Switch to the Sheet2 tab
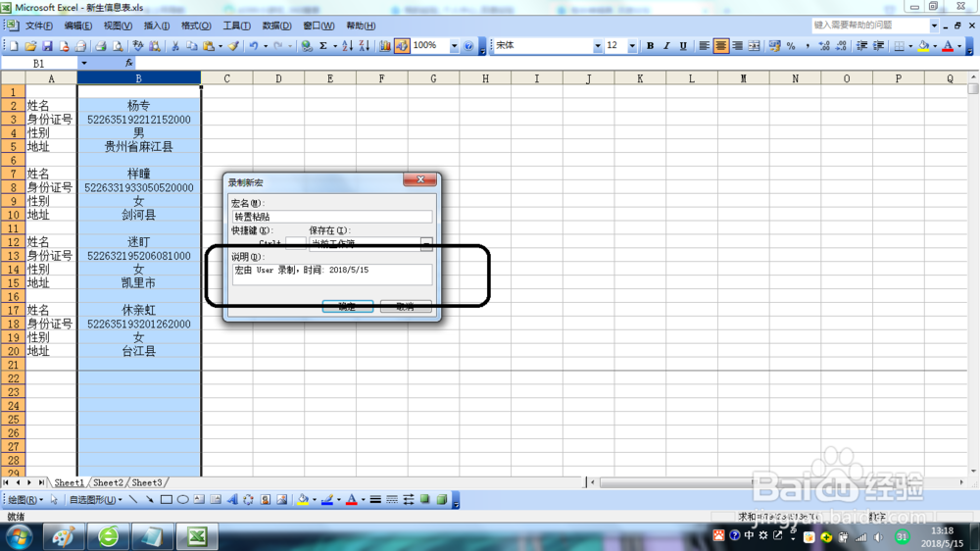The height and width of the screenshot is (551, 980). coord(108,482)
